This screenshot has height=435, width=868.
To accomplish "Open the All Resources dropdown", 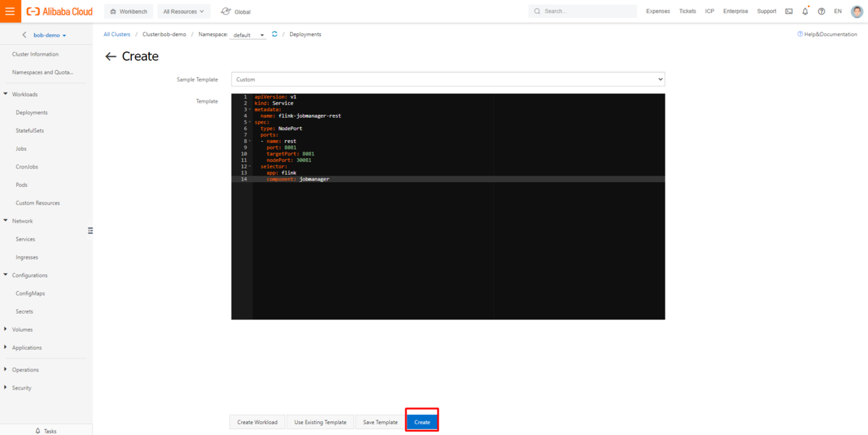I will pyautogui.click(x=184, y=12).
